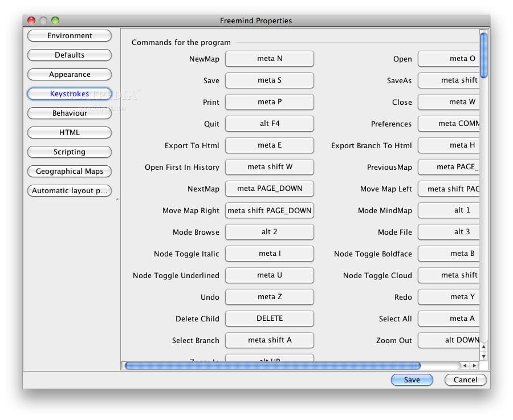This screenshot has height=420, width=513.
Task: Change Delete Child shortcut 'DELETE'
Action: (270, 318)
